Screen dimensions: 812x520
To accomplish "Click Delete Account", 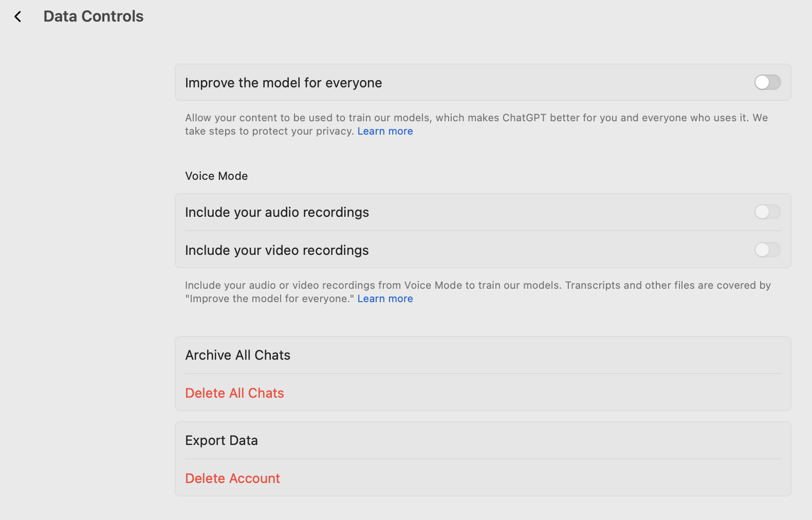I will [x=483, y=478].
